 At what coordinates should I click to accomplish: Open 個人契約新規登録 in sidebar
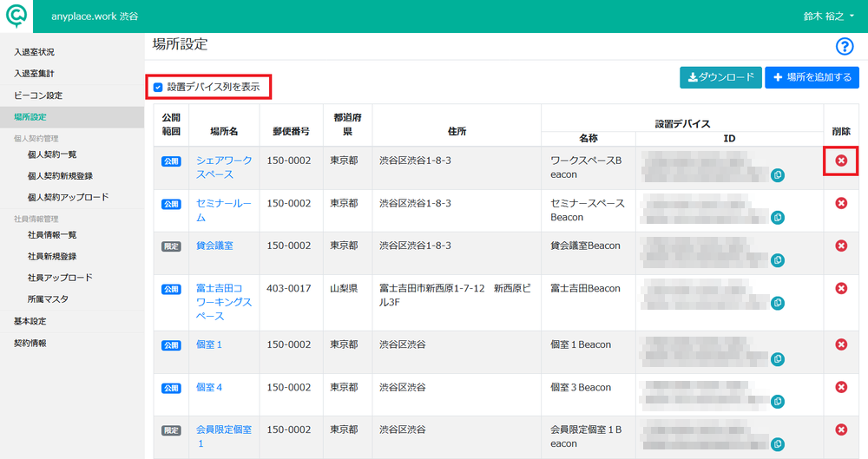click(x=61, y=176)
